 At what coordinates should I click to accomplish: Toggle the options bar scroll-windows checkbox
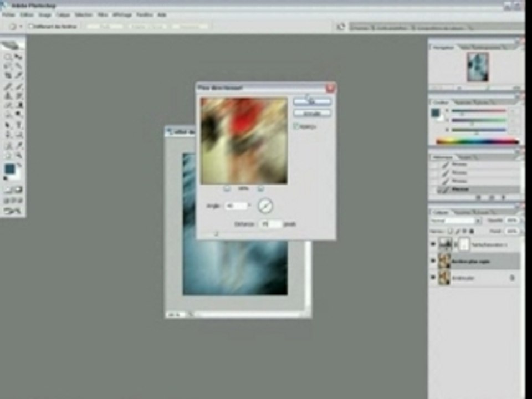pos(30,26)
